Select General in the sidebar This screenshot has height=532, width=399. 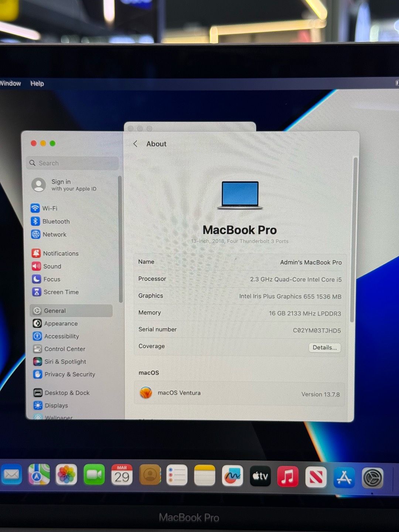coord(71,311)
